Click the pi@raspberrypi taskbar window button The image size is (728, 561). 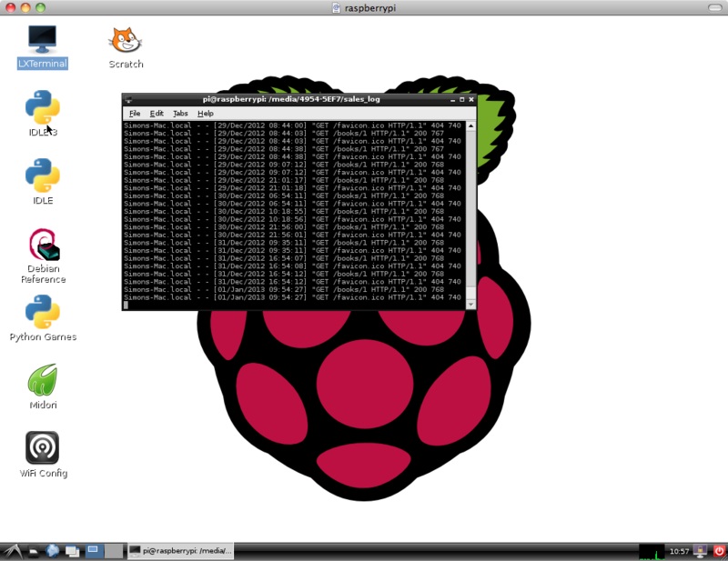coord(180,551)
